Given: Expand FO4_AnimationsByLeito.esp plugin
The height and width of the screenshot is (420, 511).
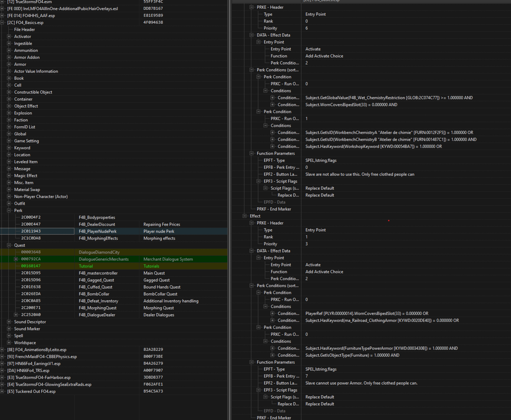Looking at the screenshot, I should pos(2,350).
